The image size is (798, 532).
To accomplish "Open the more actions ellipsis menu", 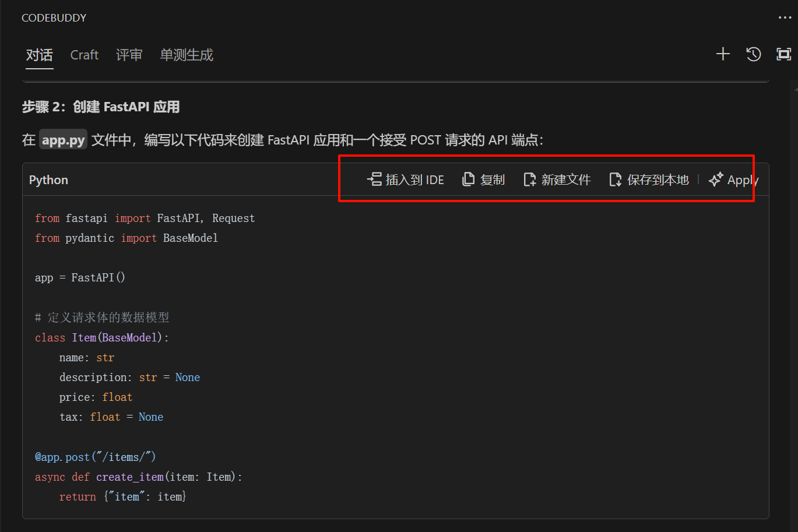I will [785, 17].
